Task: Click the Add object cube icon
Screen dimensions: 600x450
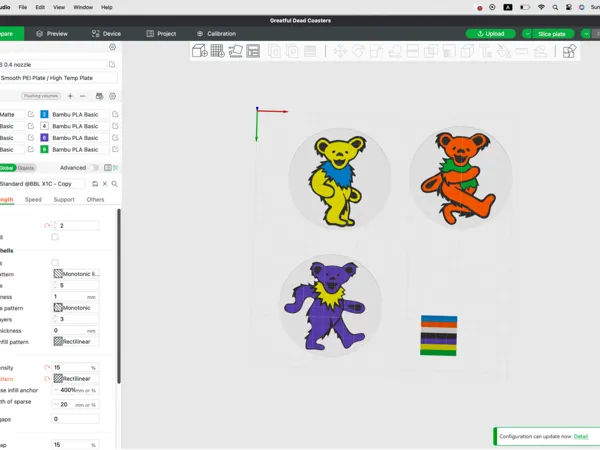Action: 199,51
